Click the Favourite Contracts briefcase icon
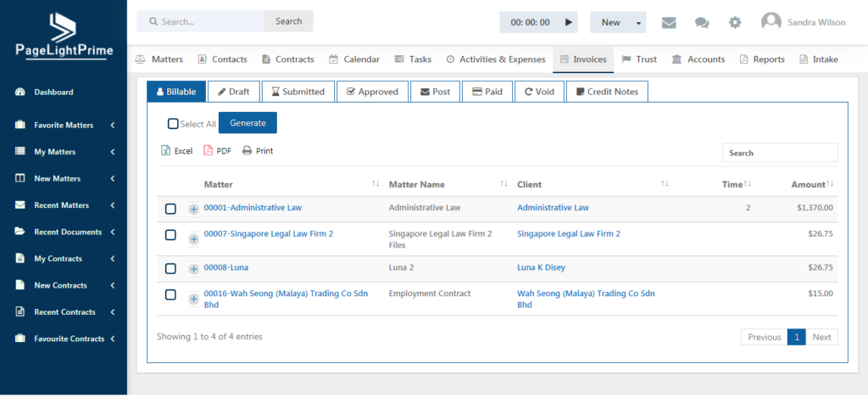 20,338
